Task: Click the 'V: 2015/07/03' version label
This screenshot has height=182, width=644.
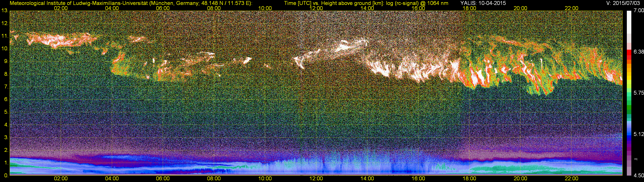Action: pyautogui.click(x=623, y=3)
